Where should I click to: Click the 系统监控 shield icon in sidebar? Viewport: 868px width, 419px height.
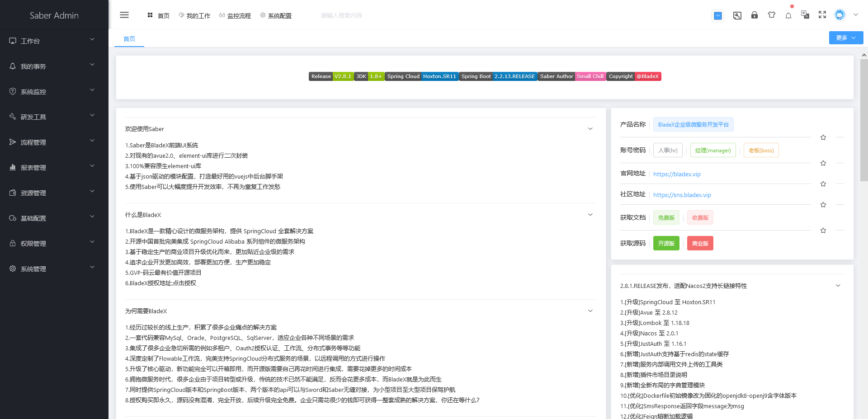(13, 91)
